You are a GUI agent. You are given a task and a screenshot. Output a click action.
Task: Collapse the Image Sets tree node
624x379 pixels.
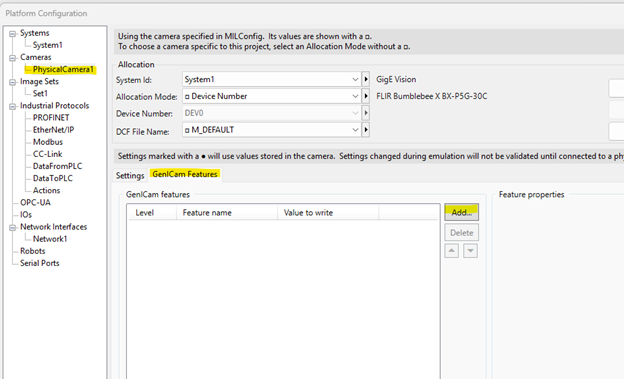[13, 82]
